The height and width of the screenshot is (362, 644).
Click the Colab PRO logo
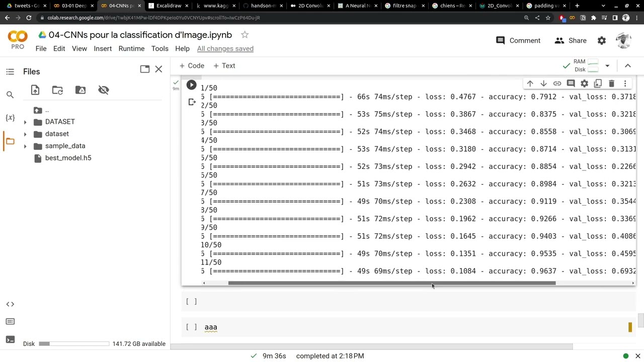tap(18, 40)
